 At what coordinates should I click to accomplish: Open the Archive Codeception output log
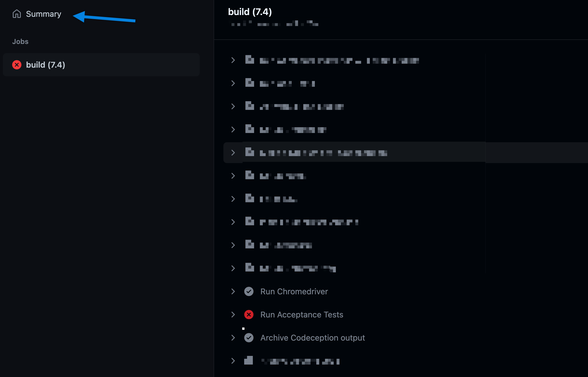313,338
